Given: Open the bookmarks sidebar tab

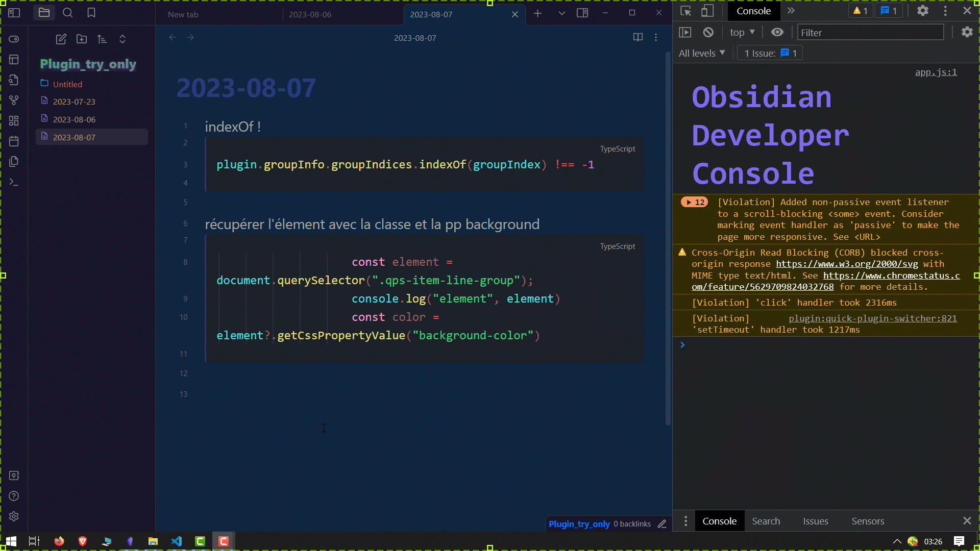Looking at the screenshot, I should pyautogui.click(x=91, y=13).
